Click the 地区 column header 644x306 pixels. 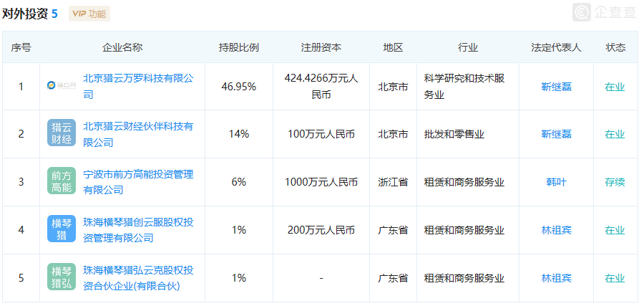coord(393,47)
